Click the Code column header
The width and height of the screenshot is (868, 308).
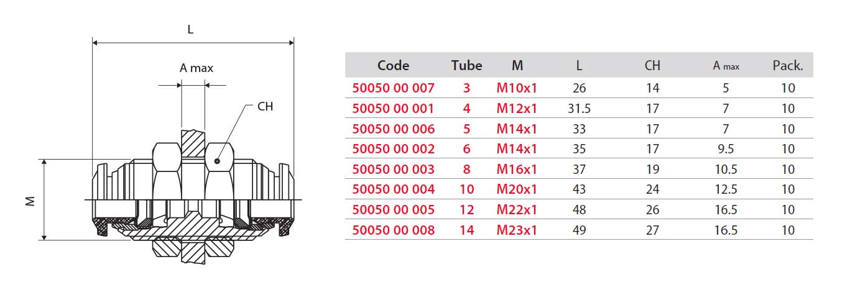point(394,65)
